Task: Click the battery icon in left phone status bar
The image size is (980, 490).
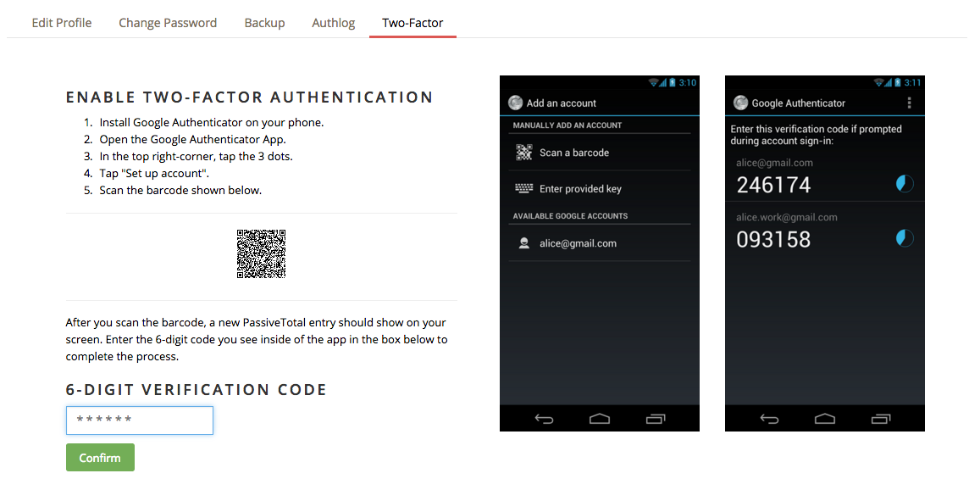Action: tap(673, 82)
